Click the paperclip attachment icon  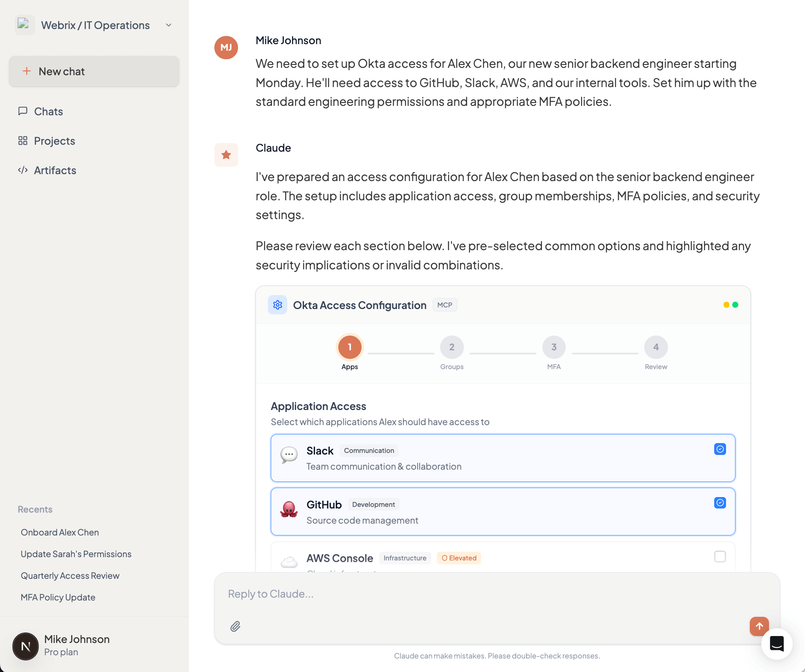(235, 626)
